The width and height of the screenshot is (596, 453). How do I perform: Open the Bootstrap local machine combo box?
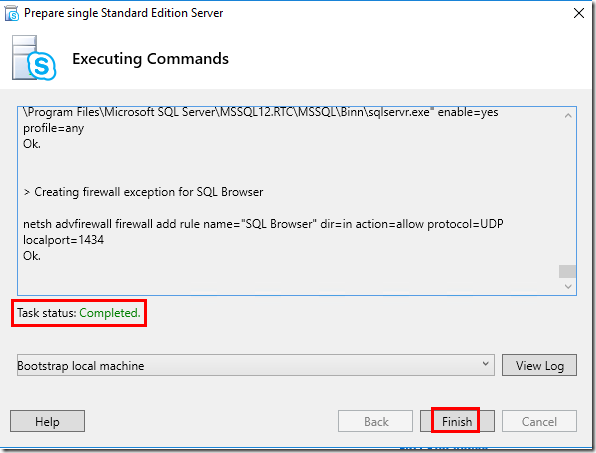256,365
